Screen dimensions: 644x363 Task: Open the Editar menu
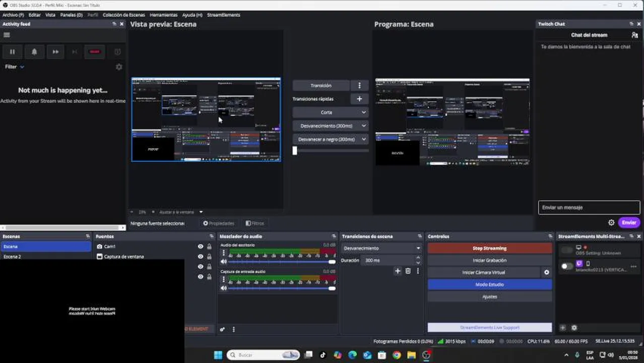coord(35,15)
